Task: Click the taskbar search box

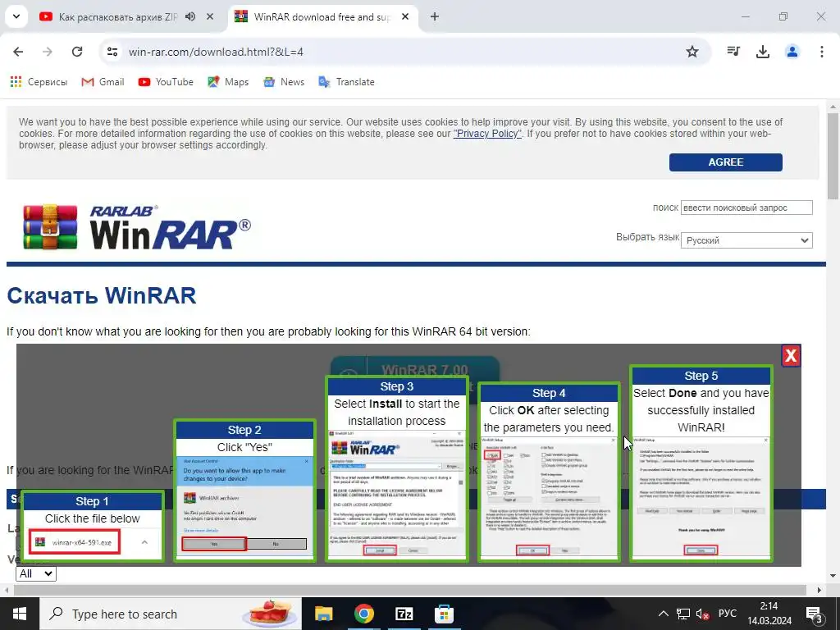Action: [x=171, y=614]
